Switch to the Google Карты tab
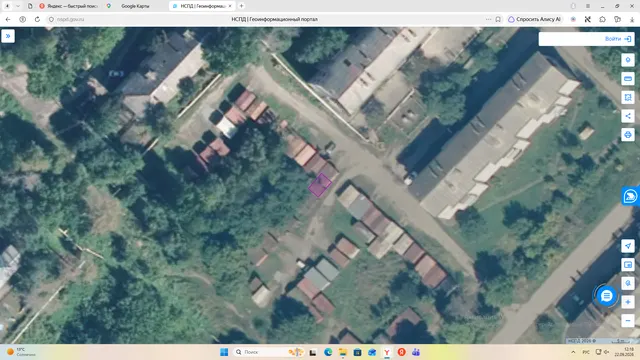Screen dimensions: 640x360 pyautogui.click(x=135, y=6)
